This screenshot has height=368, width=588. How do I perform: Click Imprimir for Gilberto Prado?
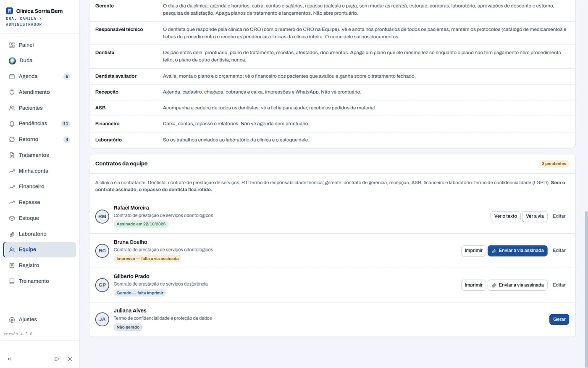point(473,285)
